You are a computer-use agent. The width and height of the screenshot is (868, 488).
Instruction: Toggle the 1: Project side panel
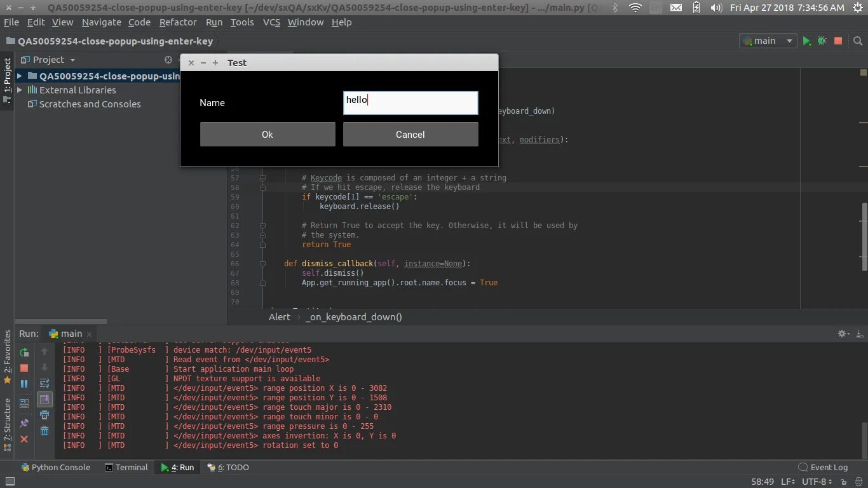[8, 81]
